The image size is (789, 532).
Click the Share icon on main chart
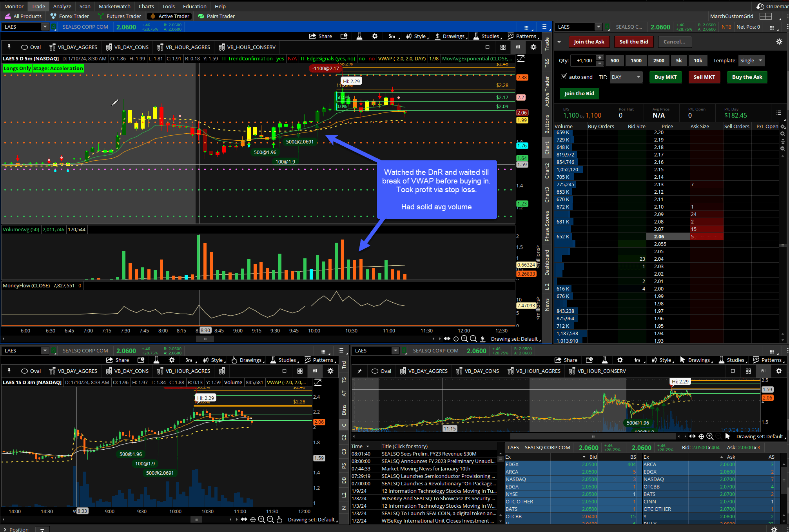coord(313,36)
